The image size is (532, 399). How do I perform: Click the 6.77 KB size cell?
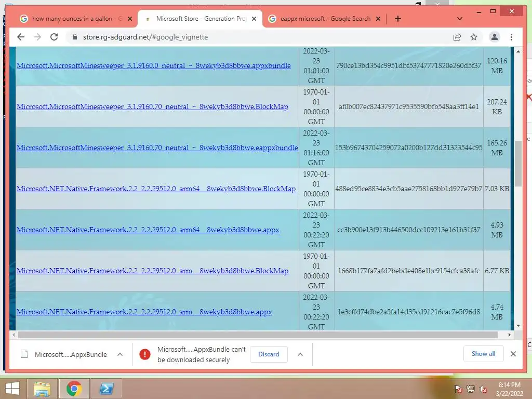497,271
